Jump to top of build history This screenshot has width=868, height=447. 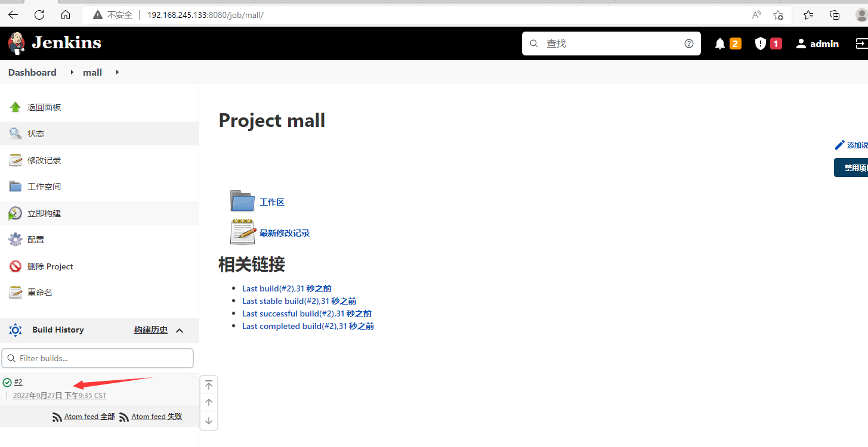pyautogui.click(x=209, y=385)
